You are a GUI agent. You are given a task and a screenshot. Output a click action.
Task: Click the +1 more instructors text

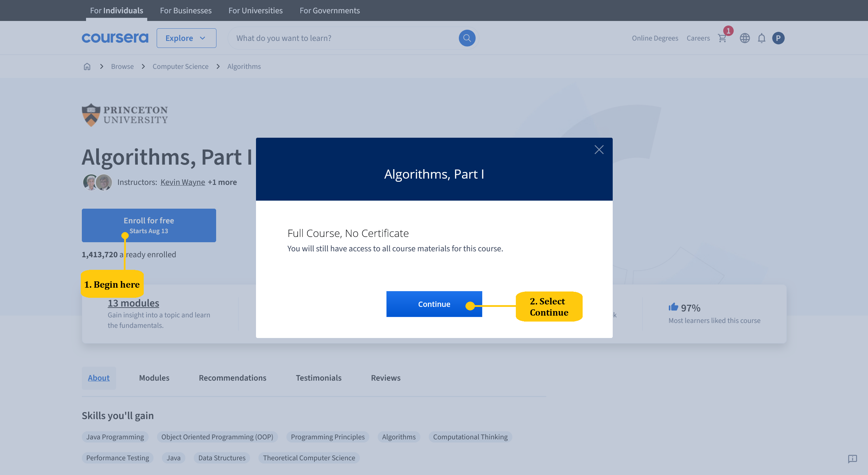[222, 182]
